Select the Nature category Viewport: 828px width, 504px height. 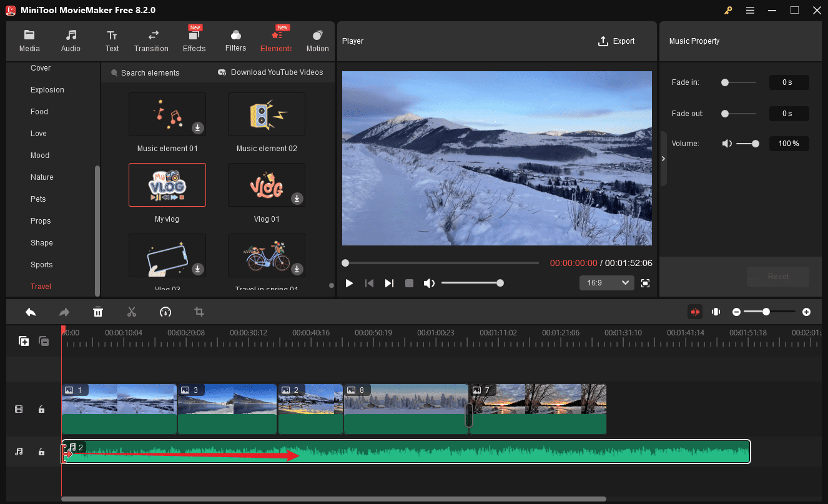pyautogui.click(x=42, y=177)
